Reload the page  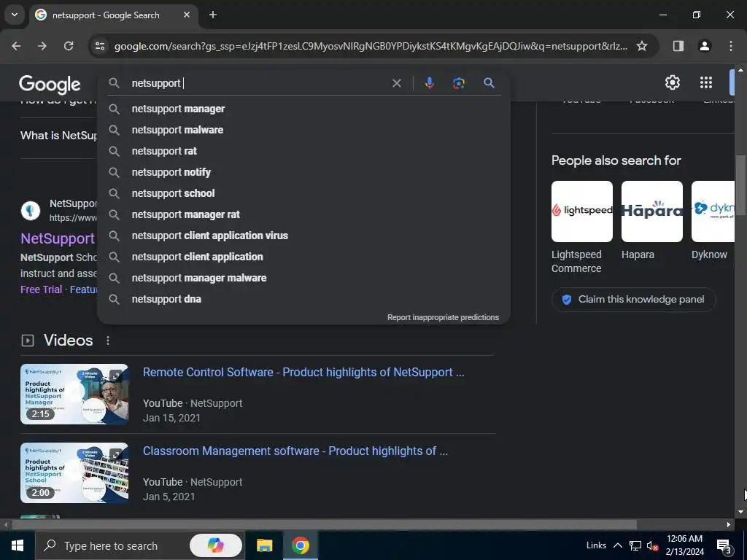[x=69, y=46]
